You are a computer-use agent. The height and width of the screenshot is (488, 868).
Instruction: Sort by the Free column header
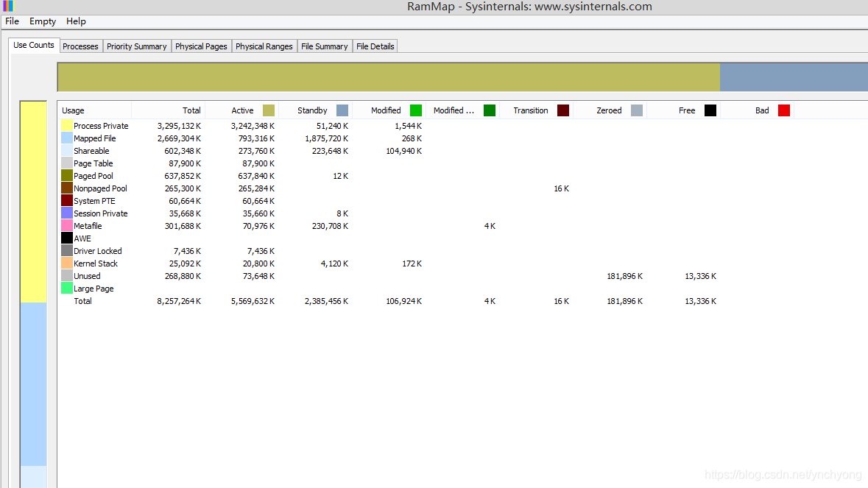tap(684, 110)
